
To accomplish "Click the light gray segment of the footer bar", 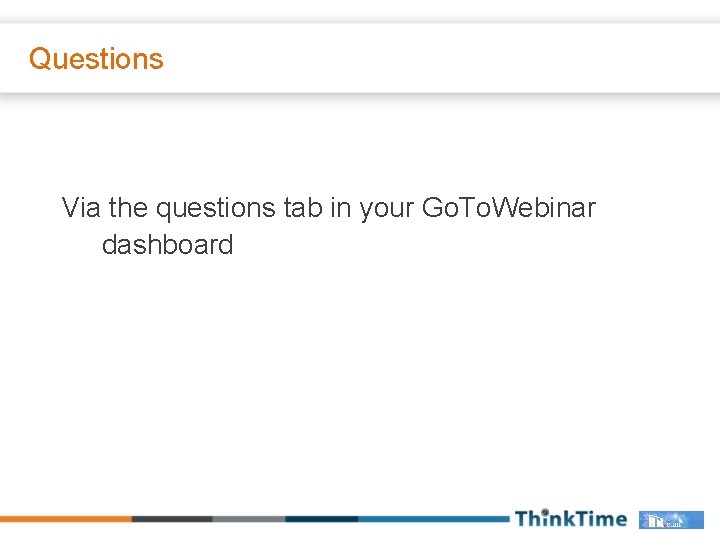I will pyautogui.click(x=249, y=519).
